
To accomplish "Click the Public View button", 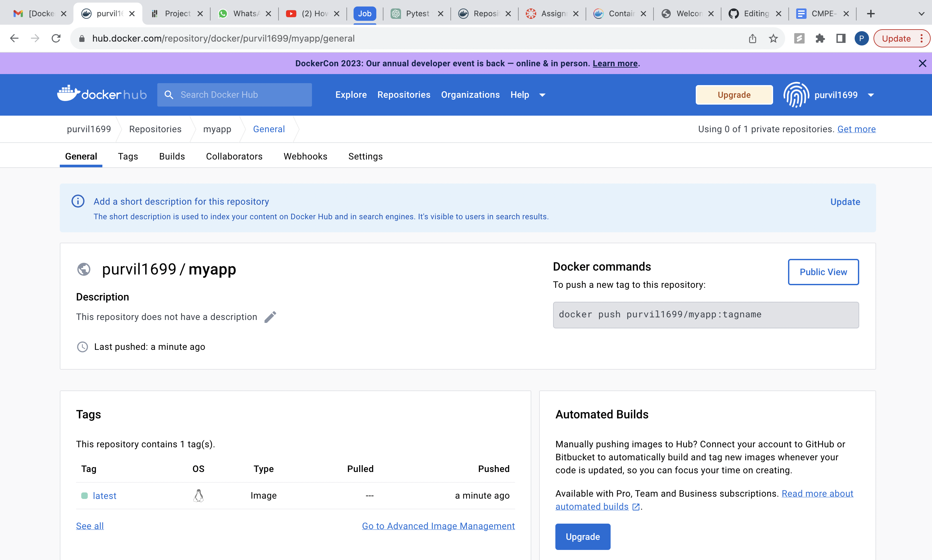I will click(823, 272).
